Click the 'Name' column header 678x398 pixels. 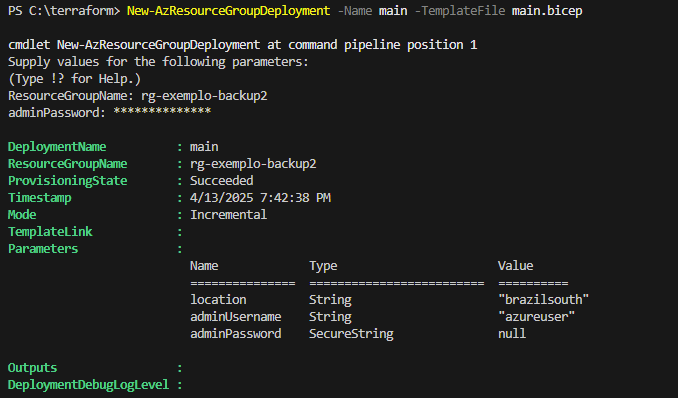click(x=204, y=266)
